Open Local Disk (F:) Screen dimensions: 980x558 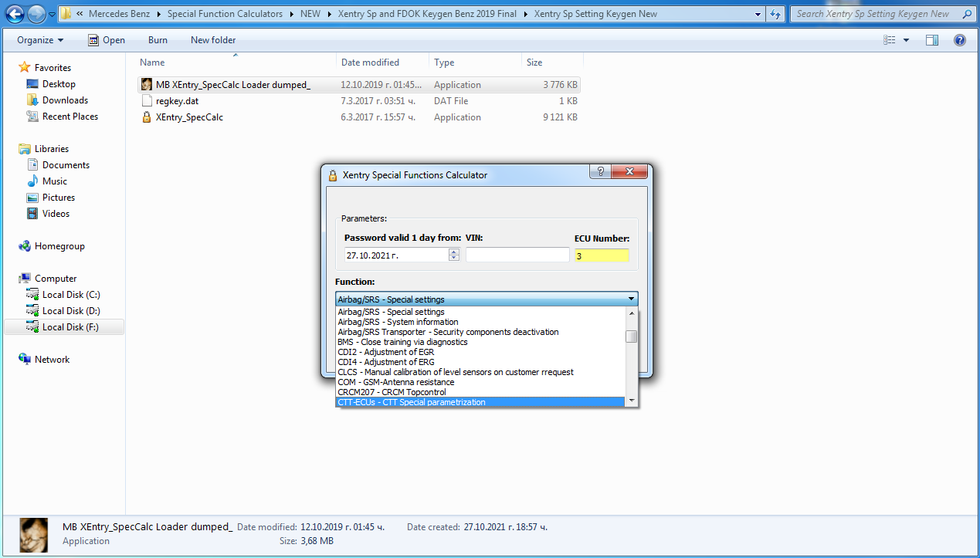(70, 327)
